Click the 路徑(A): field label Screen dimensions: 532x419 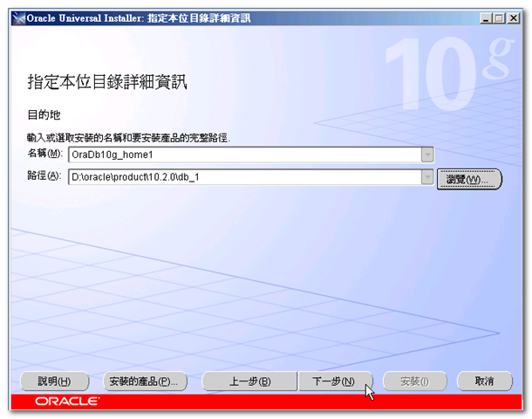pos(44,175)
